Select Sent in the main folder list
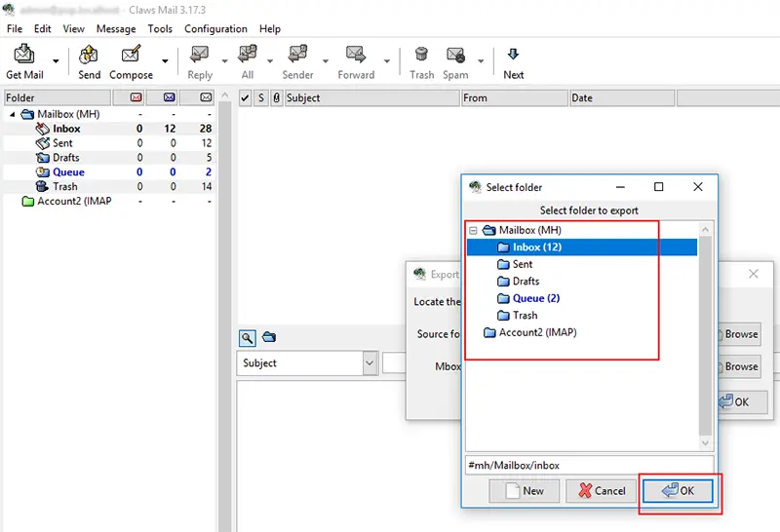This screenshot has width=780, height=532. click(x=62, y=143)
